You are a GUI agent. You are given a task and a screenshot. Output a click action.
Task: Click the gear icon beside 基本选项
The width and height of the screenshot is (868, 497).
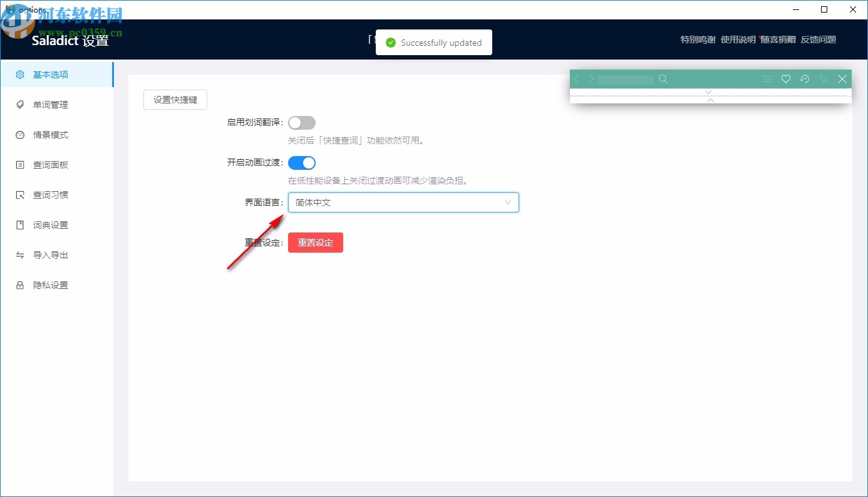click(19, 74)
